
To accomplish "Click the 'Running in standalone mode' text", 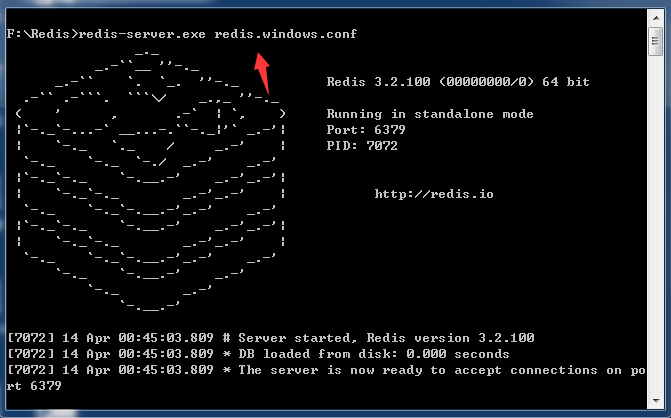I will [430, 114].
